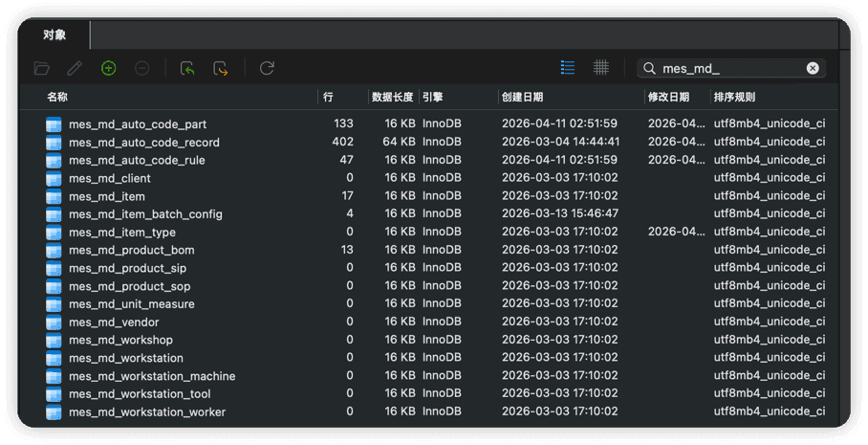The width and height of the screenshot is (868, 445).
Task: Refresh the table list
Action: tap(267, 68)
